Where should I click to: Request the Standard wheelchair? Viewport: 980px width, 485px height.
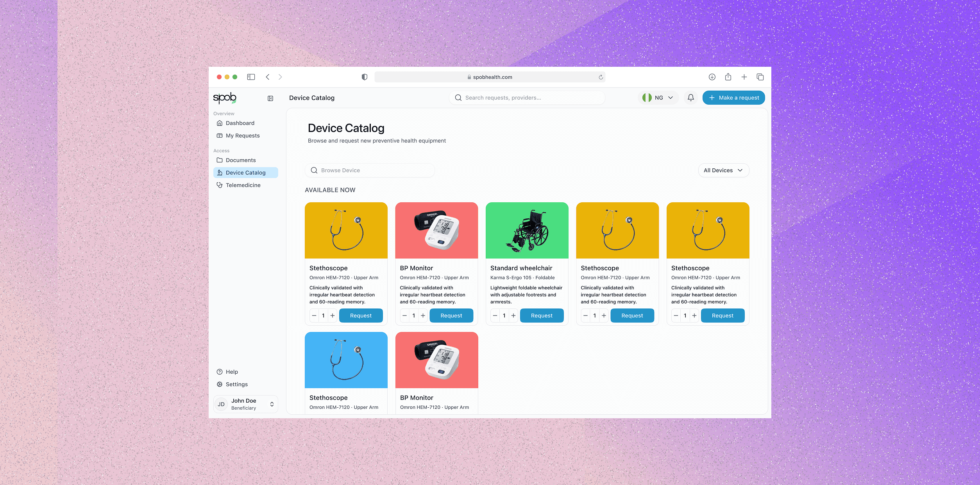(x=542, y=316)
